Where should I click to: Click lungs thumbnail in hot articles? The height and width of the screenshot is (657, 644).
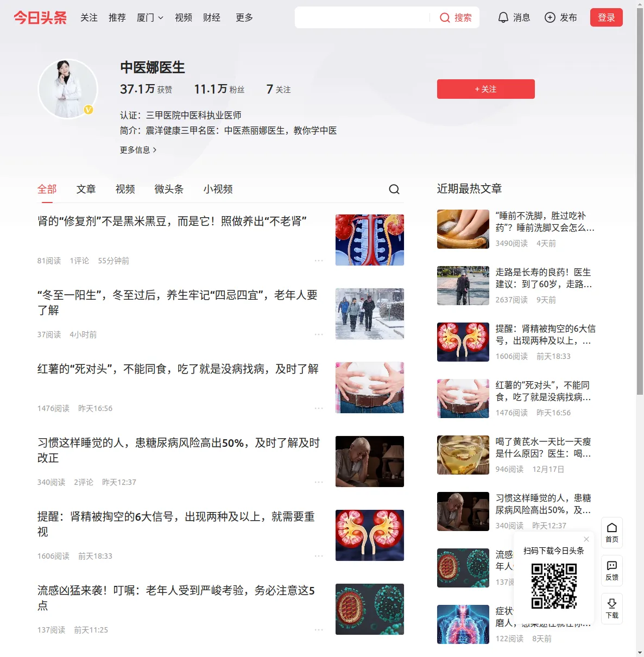463,624
